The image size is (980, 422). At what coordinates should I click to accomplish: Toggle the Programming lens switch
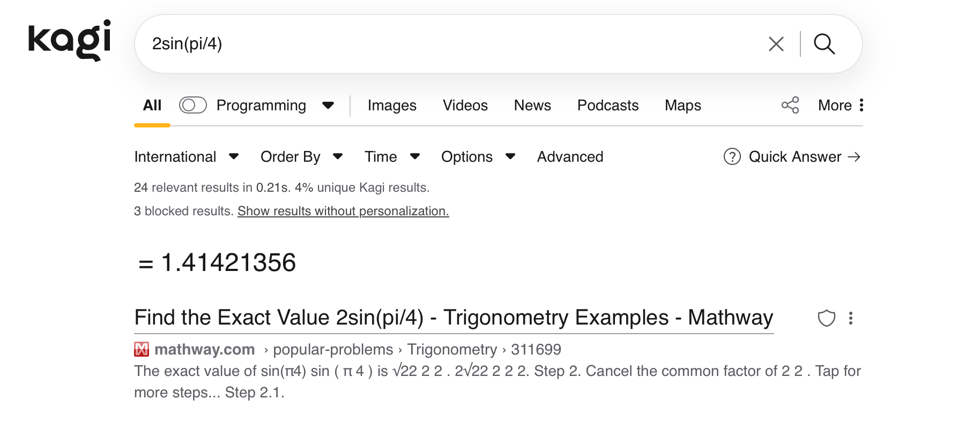click(x=192, y=105)
